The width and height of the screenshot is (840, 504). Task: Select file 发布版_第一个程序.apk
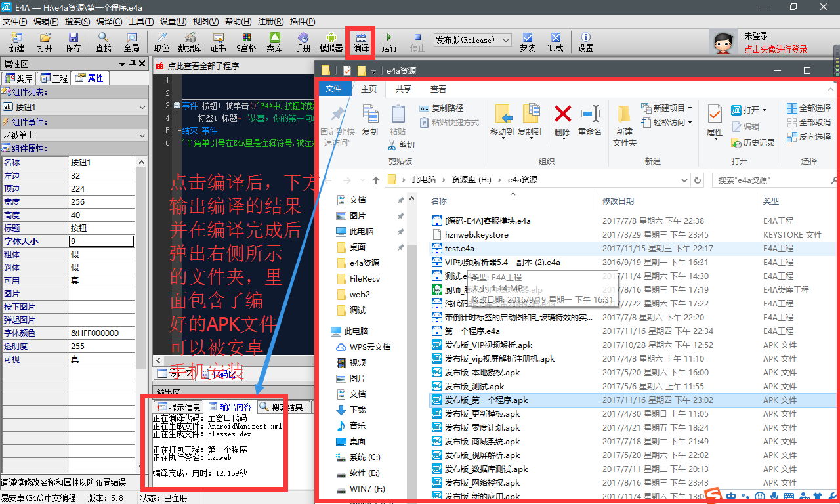tap(486, 400)
